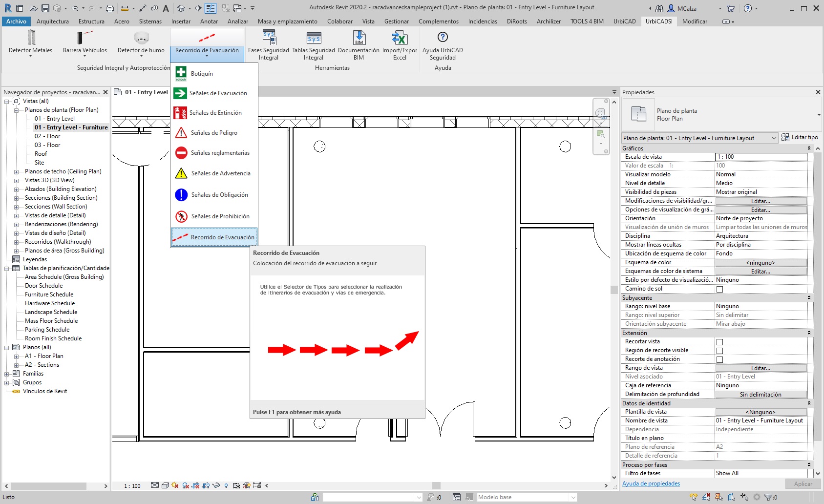Open Fases Seguridad Integral tool
The width and height of the screenshot is (824, 504).
(269, 38)
